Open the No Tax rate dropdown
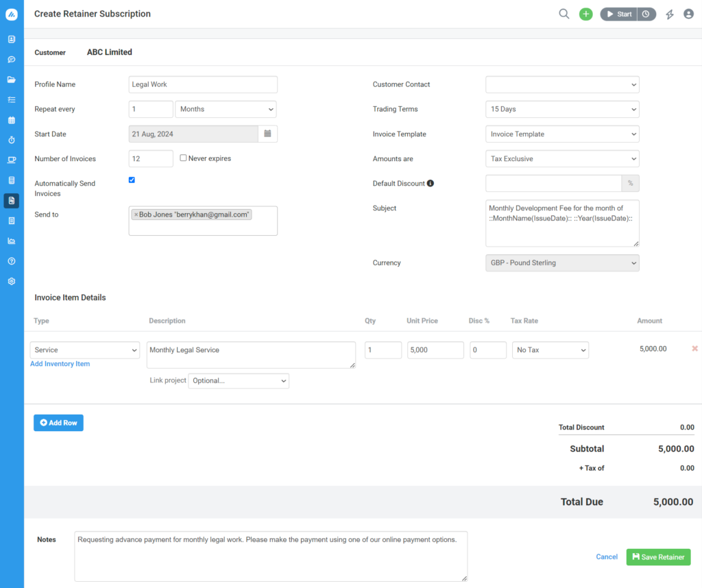 tap(550, 350)
